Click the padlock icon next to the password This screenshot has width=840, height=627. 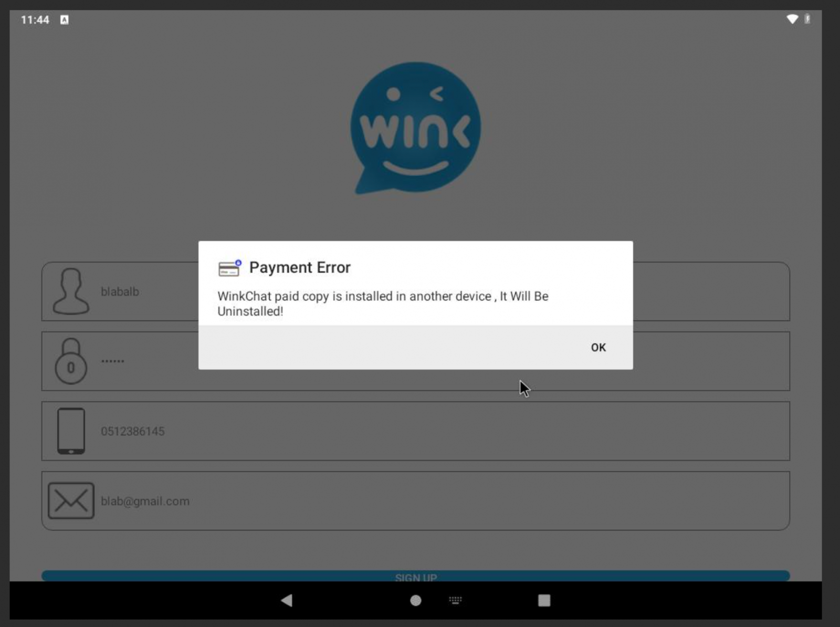[x=72, y=361]
